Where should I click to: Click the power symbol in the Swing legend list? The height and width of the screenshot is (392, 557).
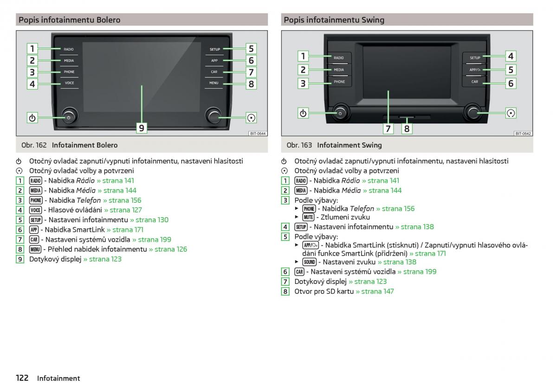(x=285, y=161)
